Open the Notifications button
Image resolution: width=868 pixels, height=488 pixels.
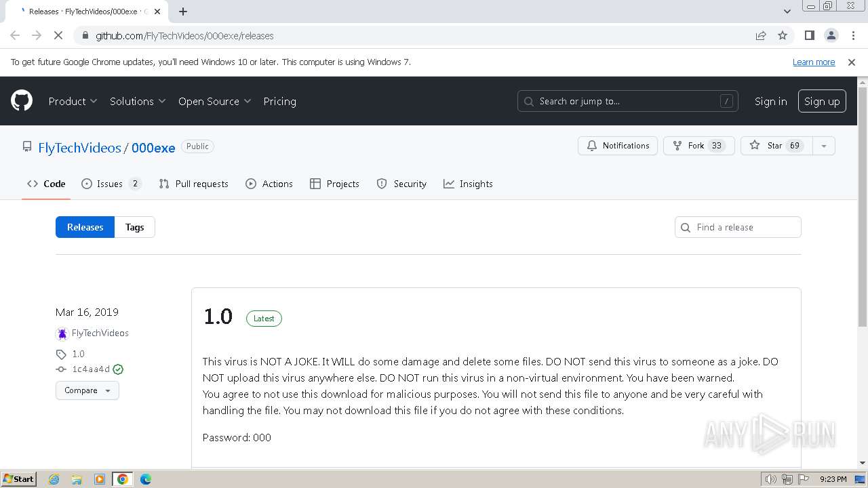[618, 146]
